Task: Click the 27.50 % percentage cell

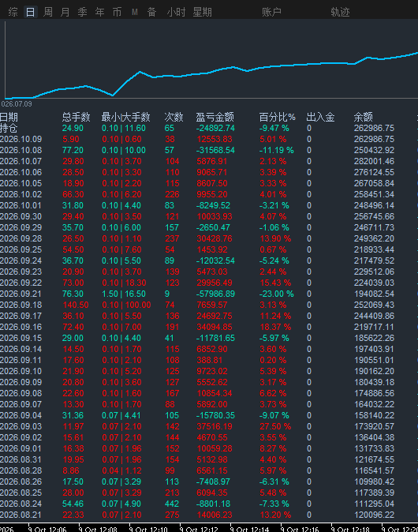Action: pos(275,426)
